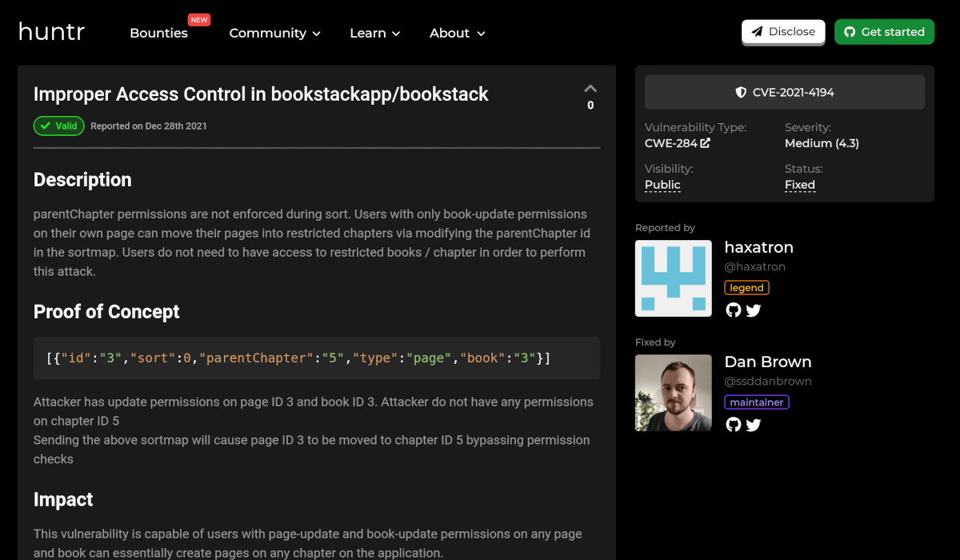Open the Bounties page
The height and width of the screenshot is (560, 960).
pyautogui.click(x=158, y=33)
